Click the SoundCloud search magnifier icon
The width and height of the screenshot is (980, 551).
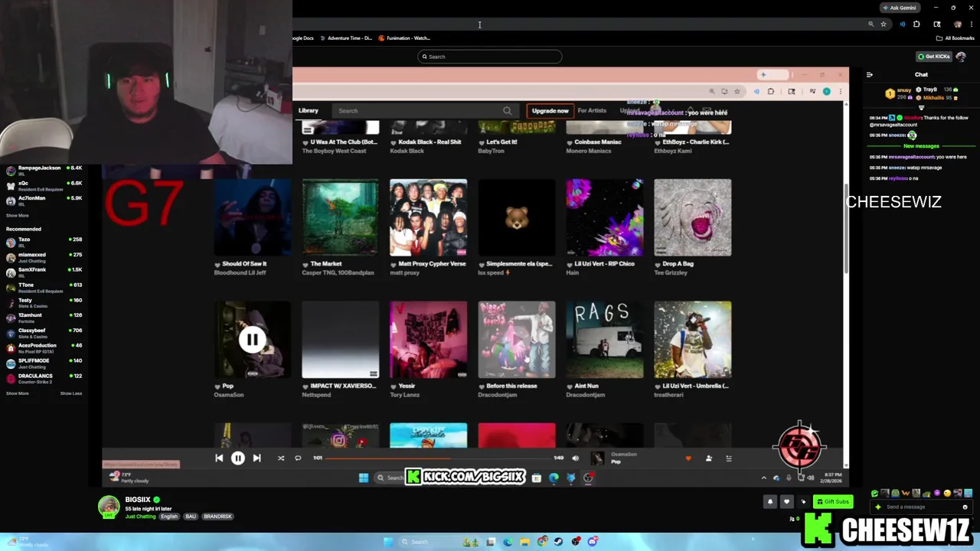pyautogui.click(x=507, y=111)
